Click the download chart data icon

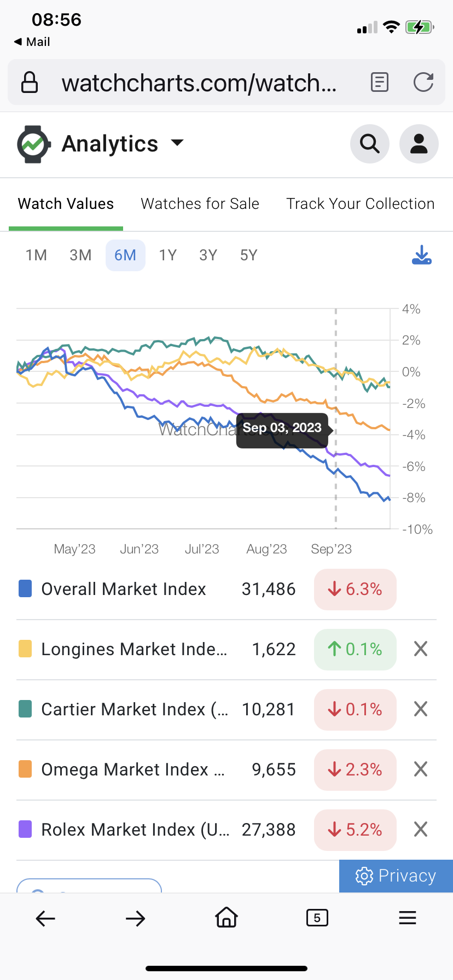pyautogui.click(x=421, y=255)
